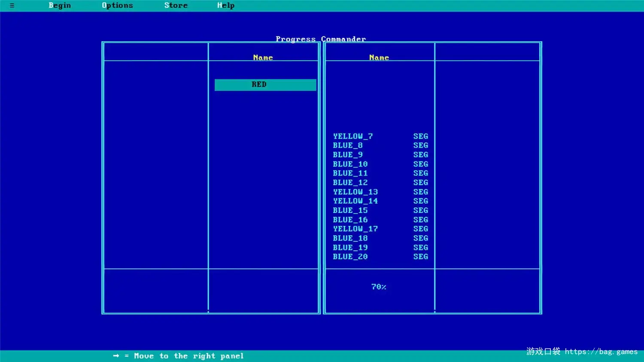Select the BLUE_10 segment row
This screenshot has height=362, width=644.
tap(380, 164)
